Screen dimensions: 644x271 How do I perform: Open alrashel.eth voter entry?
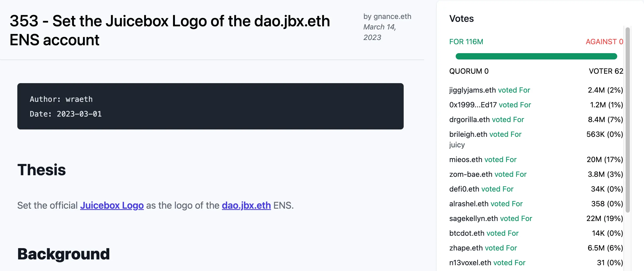tap(469, 204)
